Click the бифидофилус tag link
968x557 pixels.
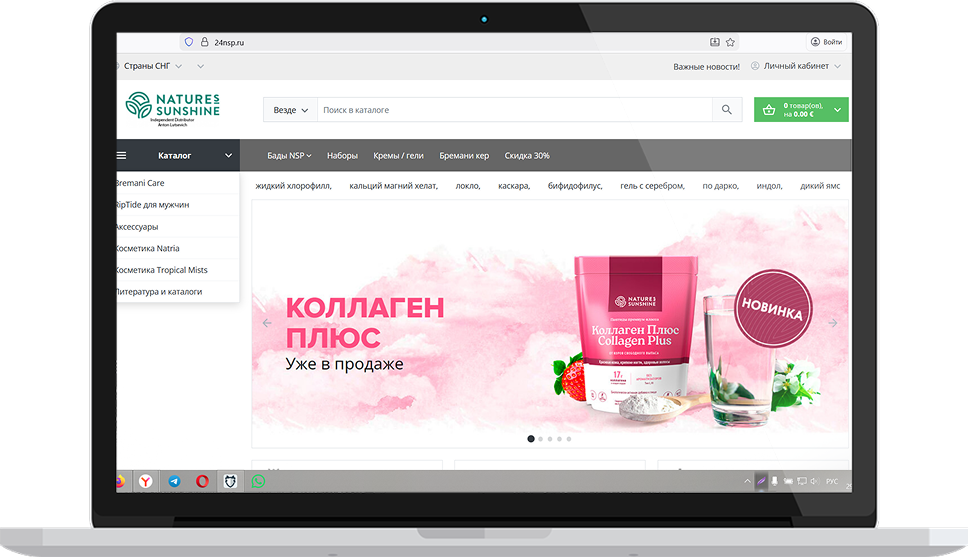[575, 186]
